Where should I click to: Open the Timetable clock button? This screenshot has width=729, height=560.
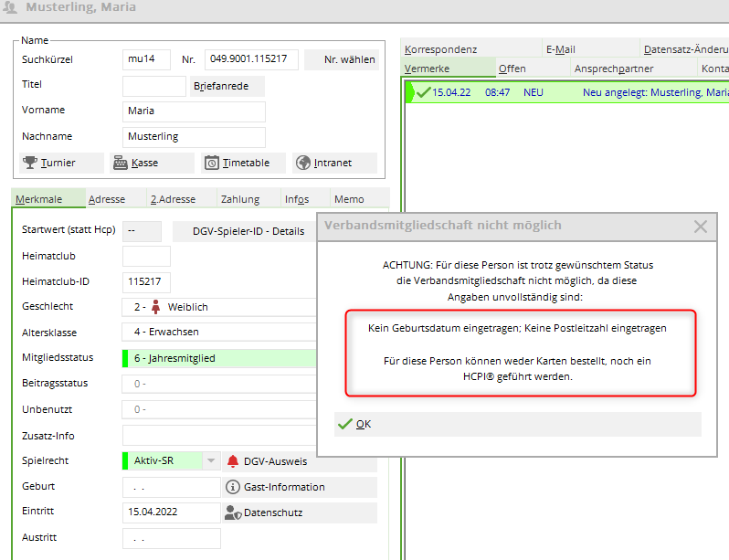click(x=243, y=163)
